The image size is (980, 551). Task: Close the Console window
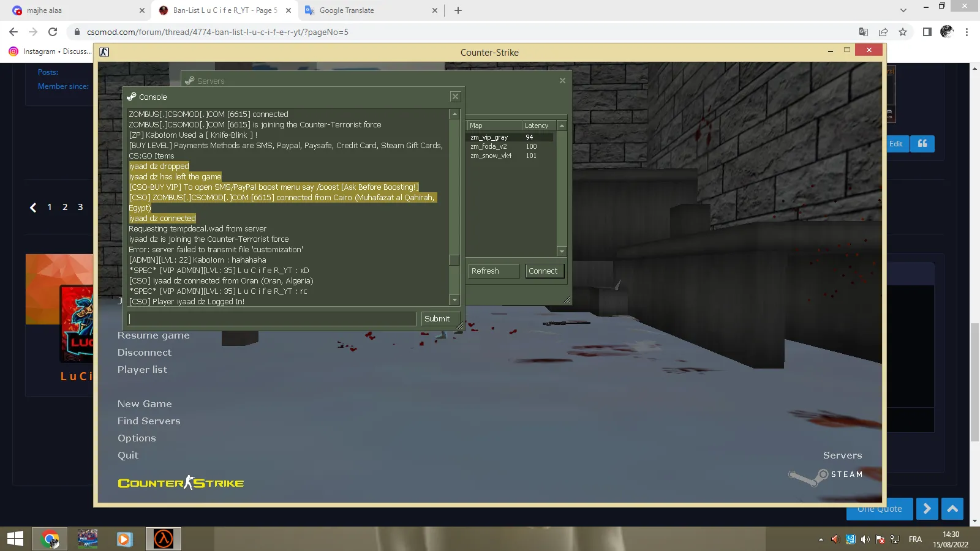click(x=455, y=97)
